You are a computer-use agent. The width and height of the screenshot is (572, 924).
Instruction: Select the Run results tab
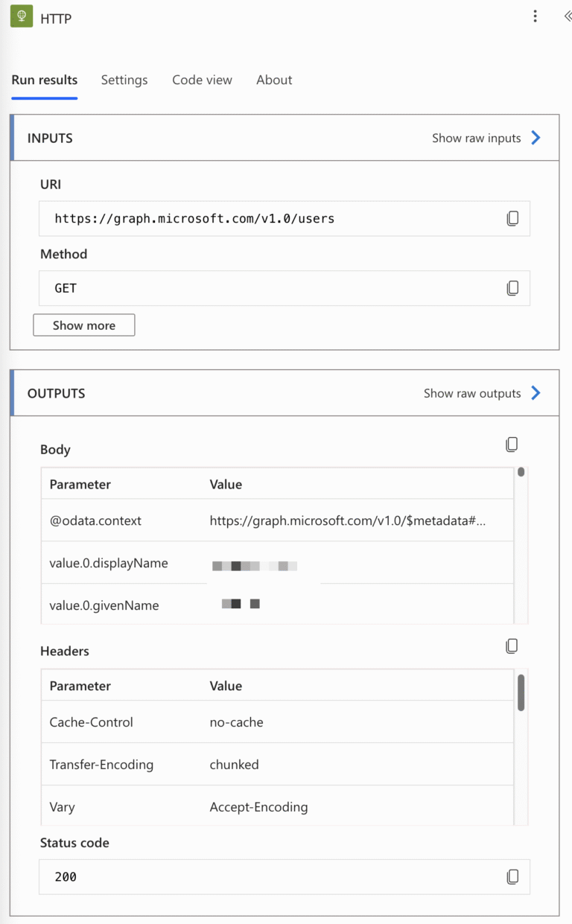[44, 80]
